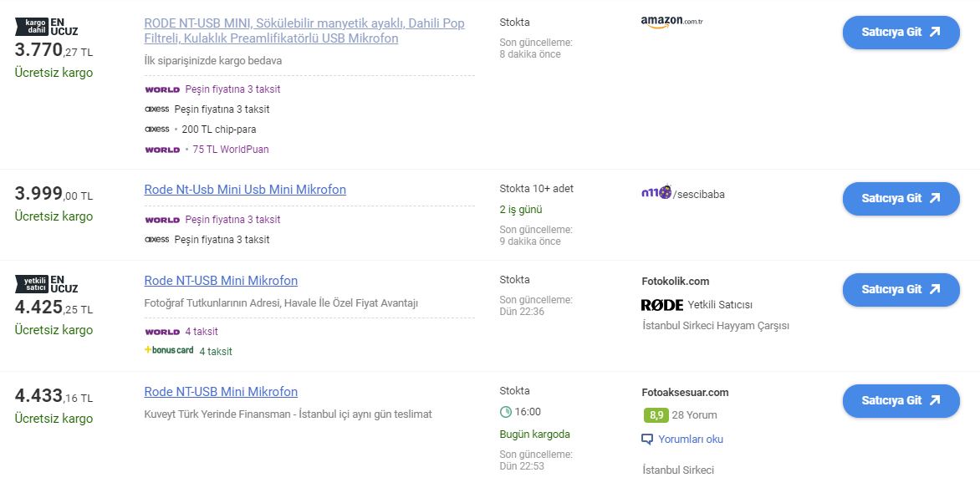
Task: Click the 'yetkili satıcı EN UCUZ' badge
Action: click(x=47, y=284)
